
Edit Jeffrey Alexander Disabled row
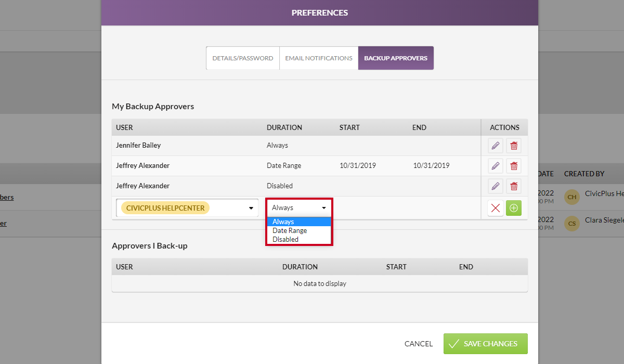tap(496, 186)
